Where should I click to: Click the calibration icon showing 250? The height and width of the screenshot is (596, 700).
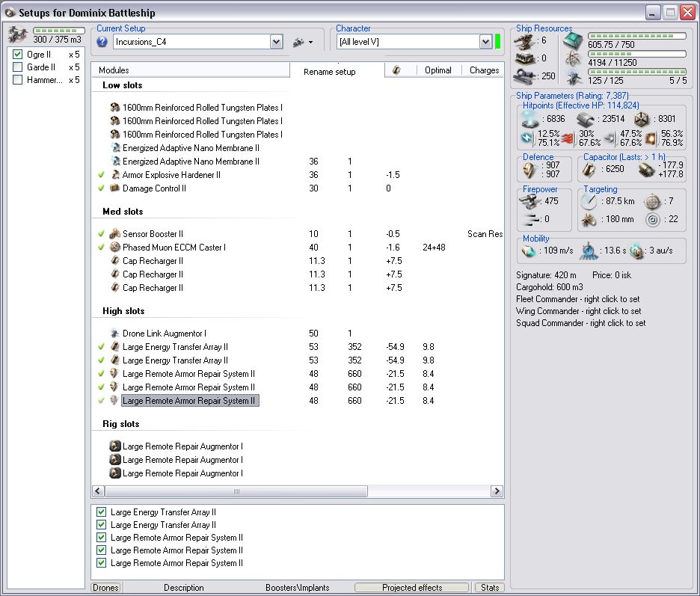(525, 76)
